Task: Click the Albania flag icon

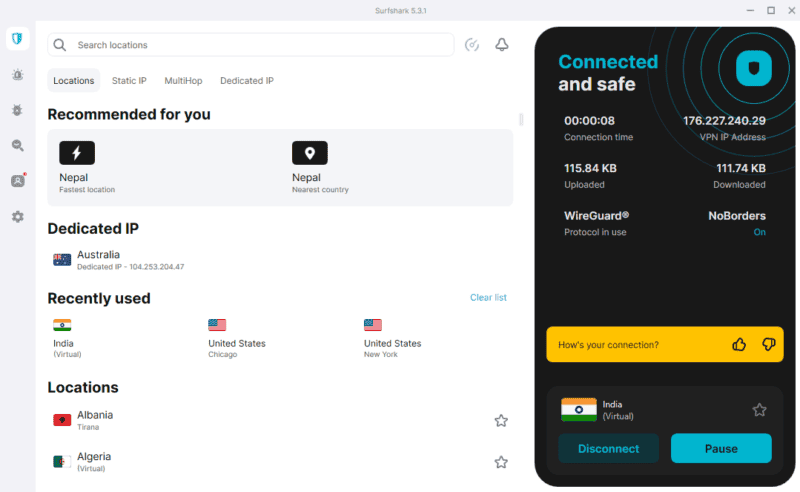Action: click(x=62, y=420)
